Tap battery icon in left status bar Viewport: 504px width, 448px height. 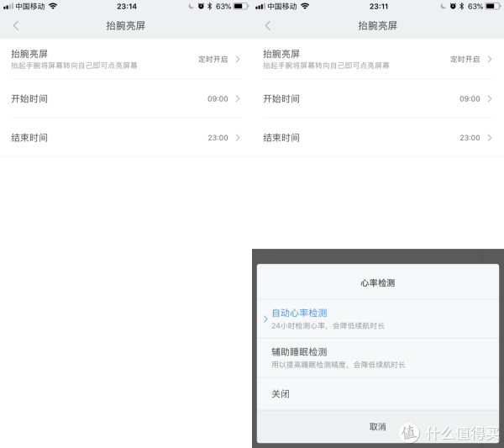[x=241, y=6]
